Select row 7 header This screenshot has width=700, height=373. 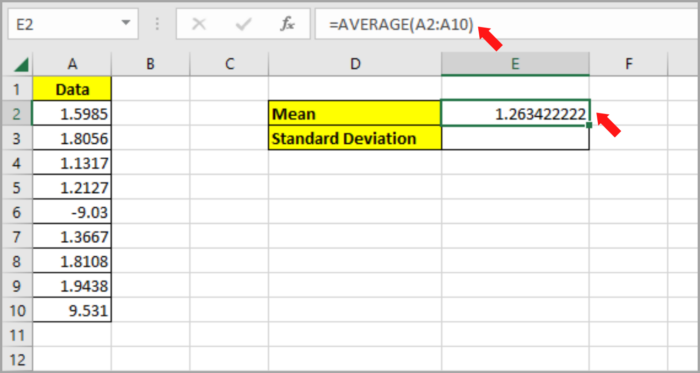17,237
